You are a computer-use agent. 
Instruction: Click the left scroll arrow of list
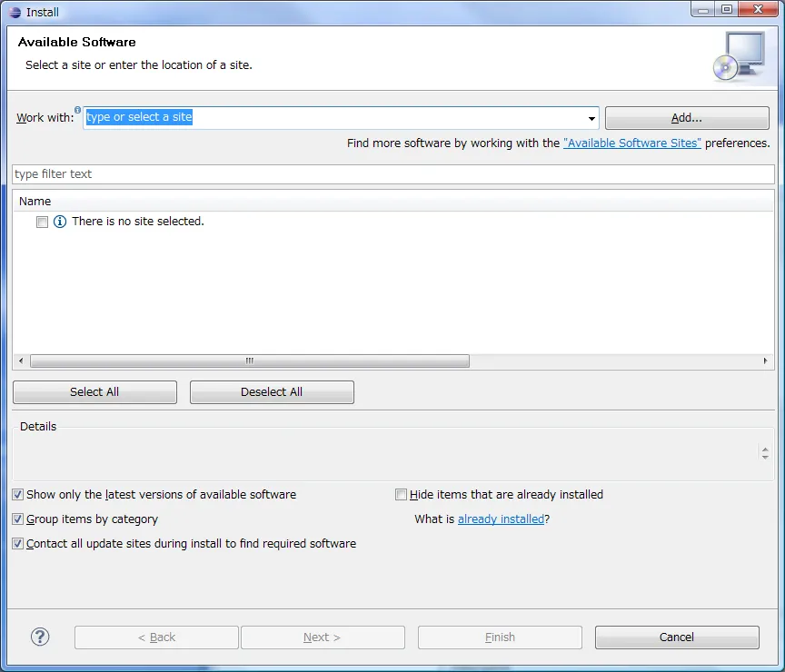point(21,361)
